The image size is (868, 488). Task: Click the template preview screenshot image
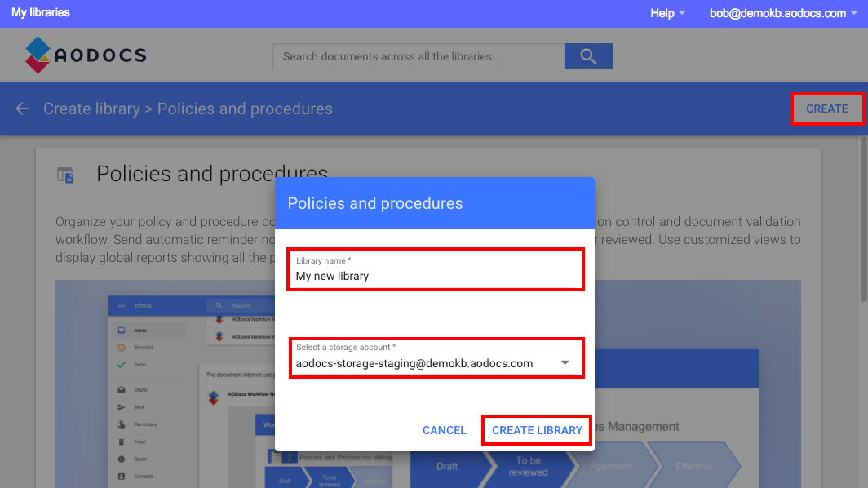pos(428,384)
